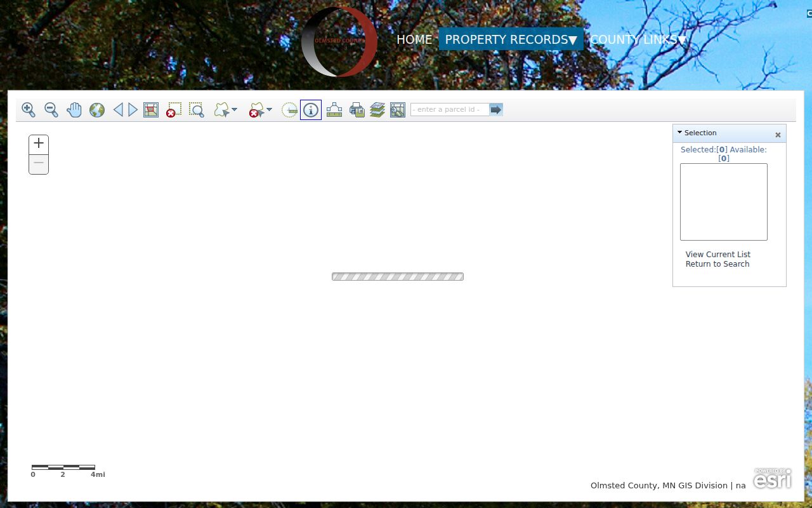This screenshot has width=812, height=508.
Task: Choose the select by rectangle magnifier tool
Action: tap(197, 110)
